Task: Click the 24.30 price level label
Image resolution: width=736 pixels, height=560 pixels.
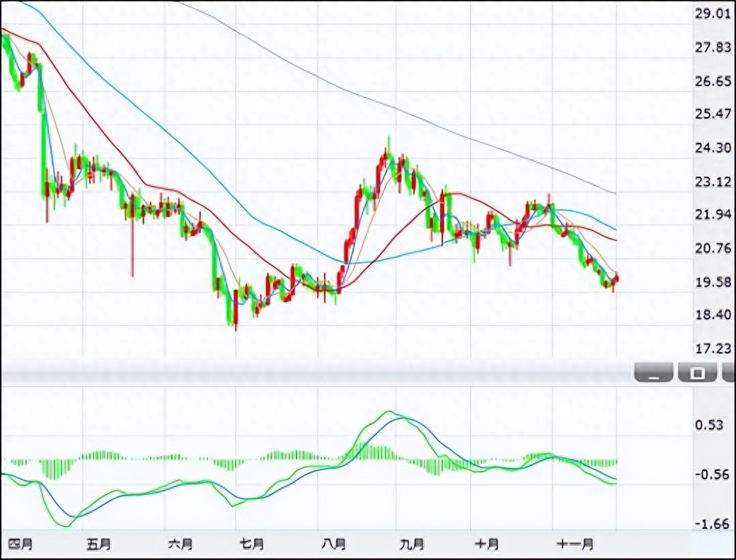Action: pos(713,148)
